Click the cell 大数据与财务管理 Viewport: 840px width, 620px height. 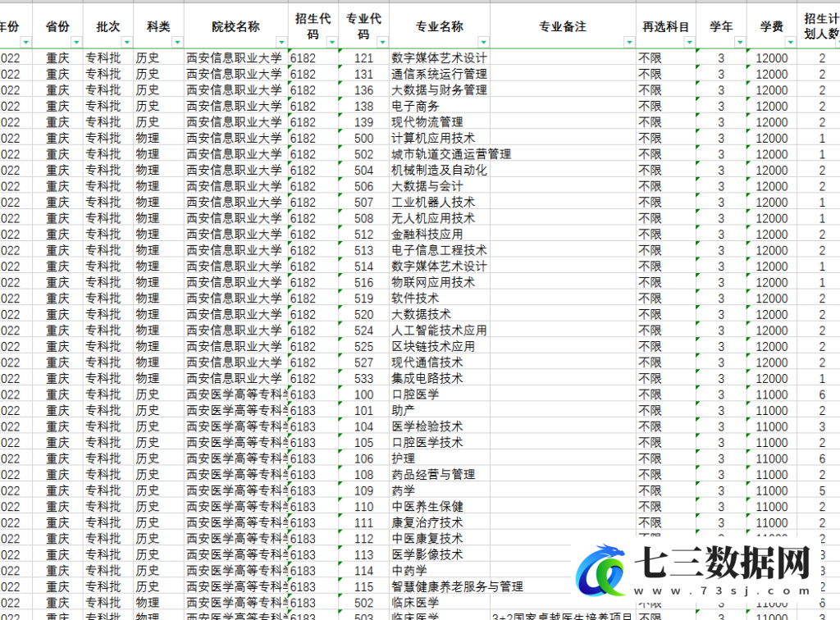click(x=440, y=90)
